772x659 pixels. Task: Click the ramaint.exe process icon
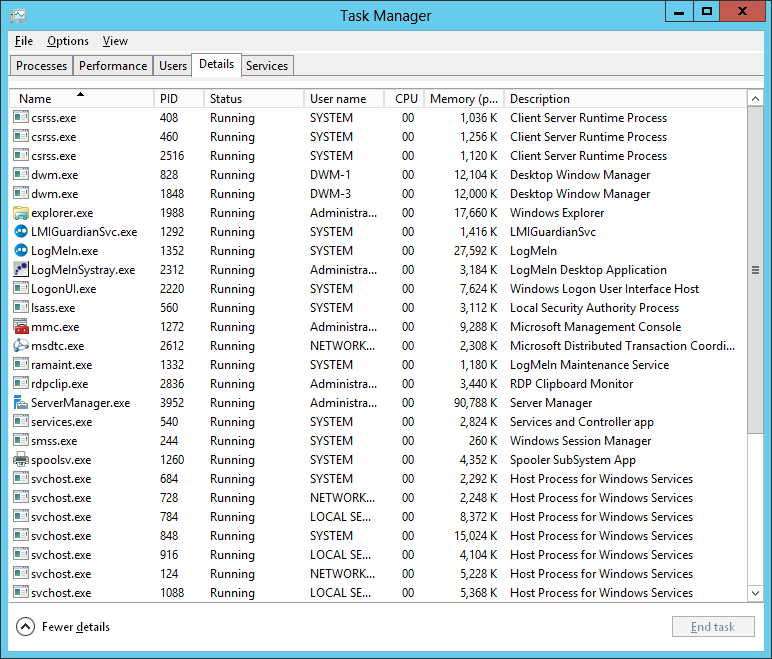[21, 364]
